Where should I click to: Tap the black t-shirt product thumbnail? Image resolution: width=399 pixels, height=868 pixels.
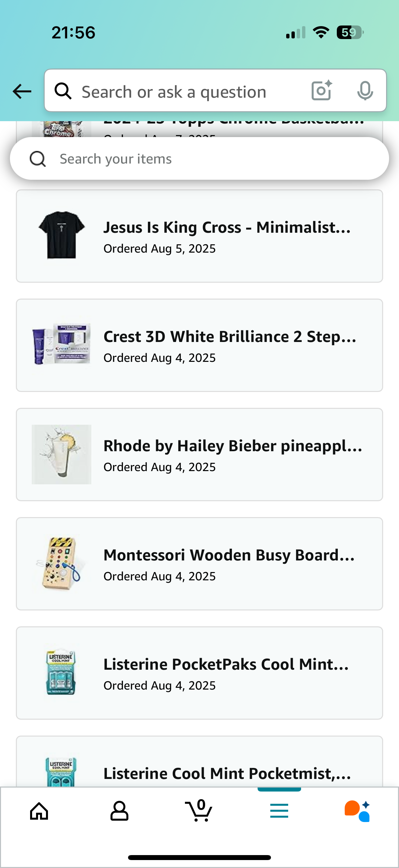tap(62, 235)
